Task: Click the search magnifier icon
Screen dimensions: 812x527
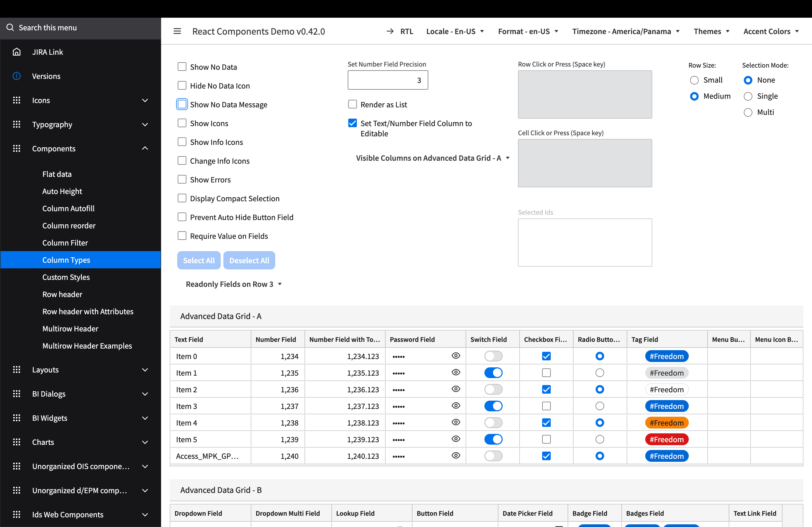Action: coord(10,27)
